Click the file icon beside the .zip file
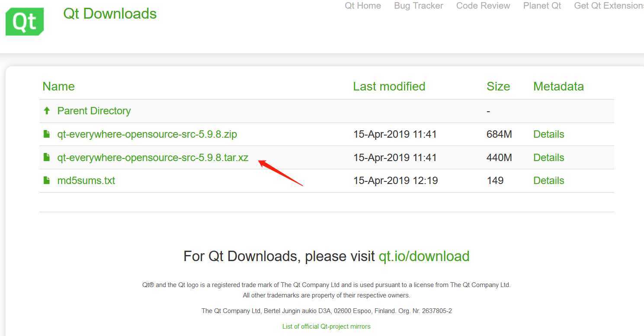 47,134
